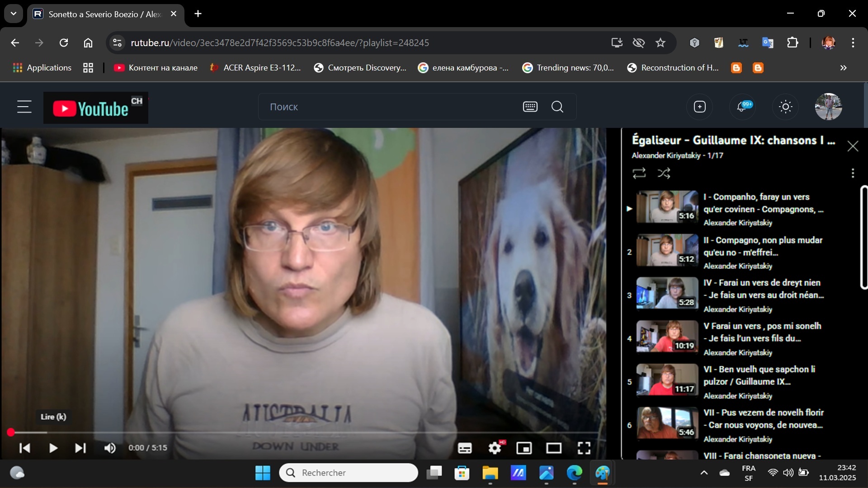This screenshot has height=488, width=868.
Task: Click the create video plus icon
Action: [x=699, y=107]
